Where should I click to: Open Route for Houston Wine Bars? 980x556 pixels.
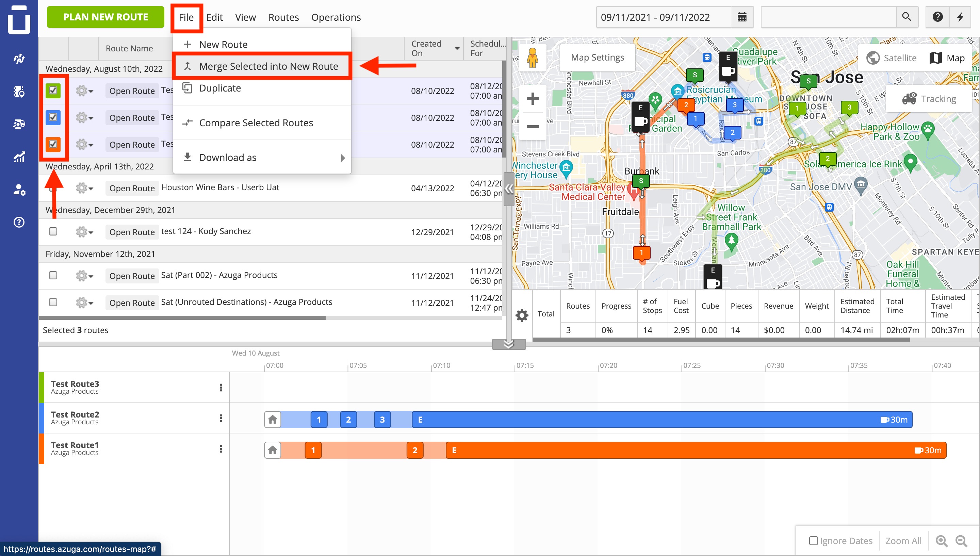point(132,188)
